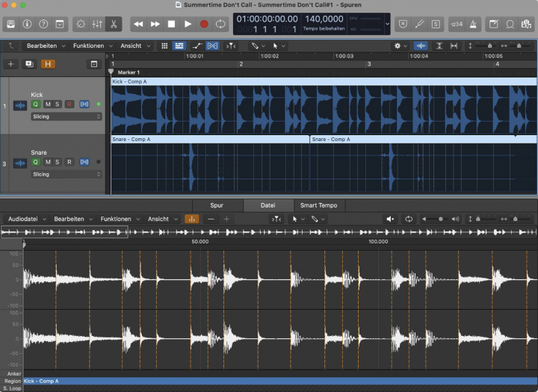Click the Tuner icon
Screen dimensions: 538x392
(419, 24)
